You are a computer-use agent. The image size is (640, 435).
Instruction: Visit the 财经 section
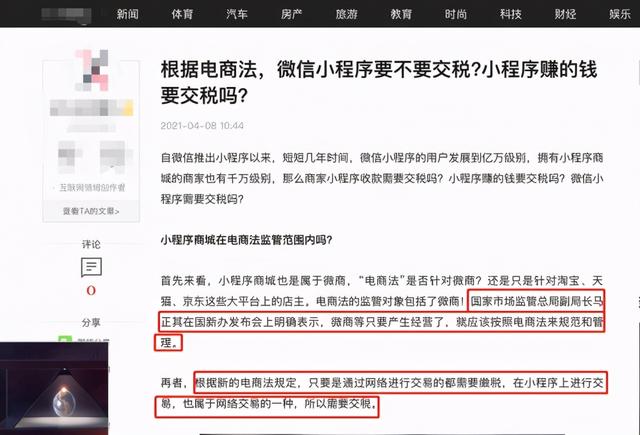coord(565,14)
